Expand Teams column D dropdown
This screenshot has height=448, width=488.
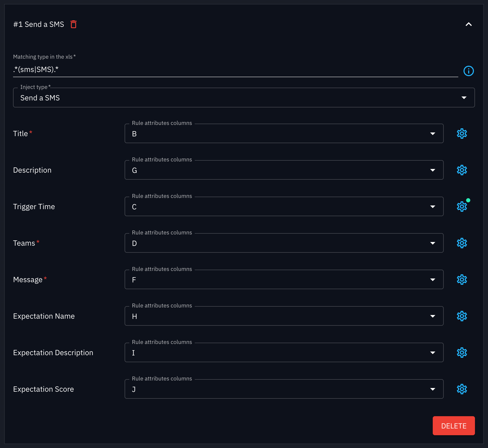coord(432,243)
